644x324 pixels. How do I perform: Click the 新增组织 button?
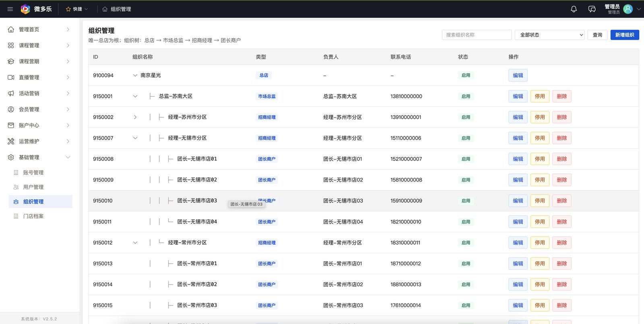click(625, 35)
